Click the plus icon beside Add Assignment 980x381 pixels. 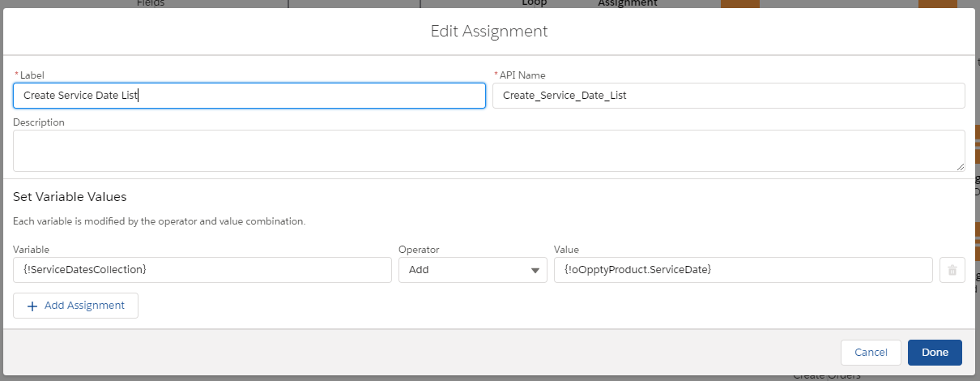point(32,306)
